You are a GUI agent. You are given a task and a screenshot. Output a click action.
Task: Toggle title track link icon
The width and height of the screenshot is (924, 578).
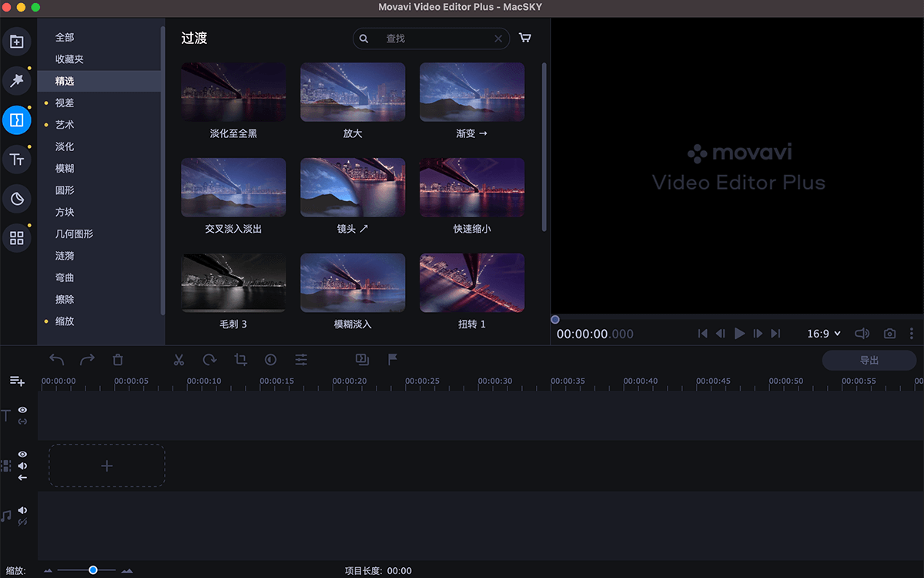point(22,422)
